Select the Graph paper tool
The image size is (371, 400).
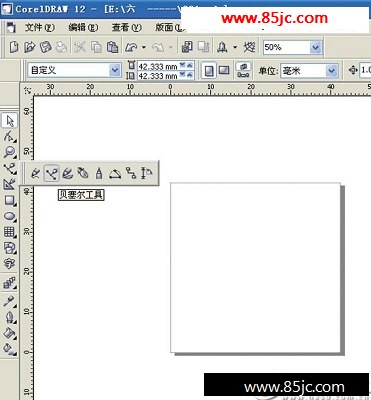coord(10,232)
